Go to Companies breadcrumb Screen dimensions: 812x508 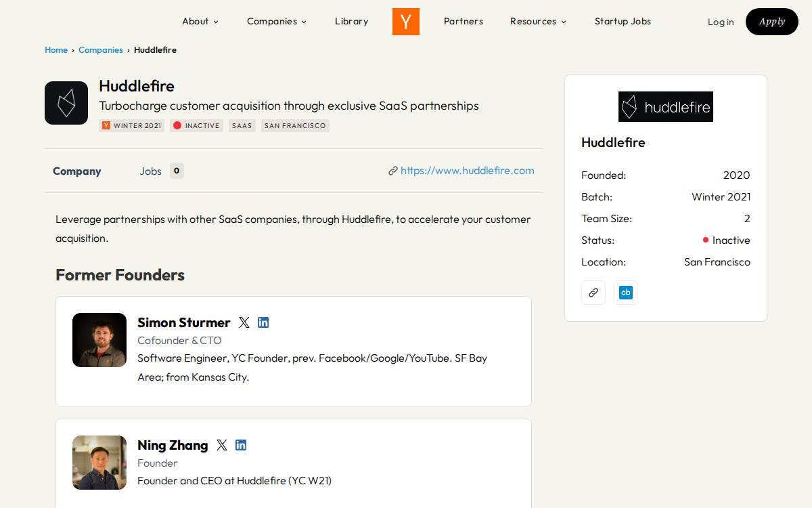101,50
